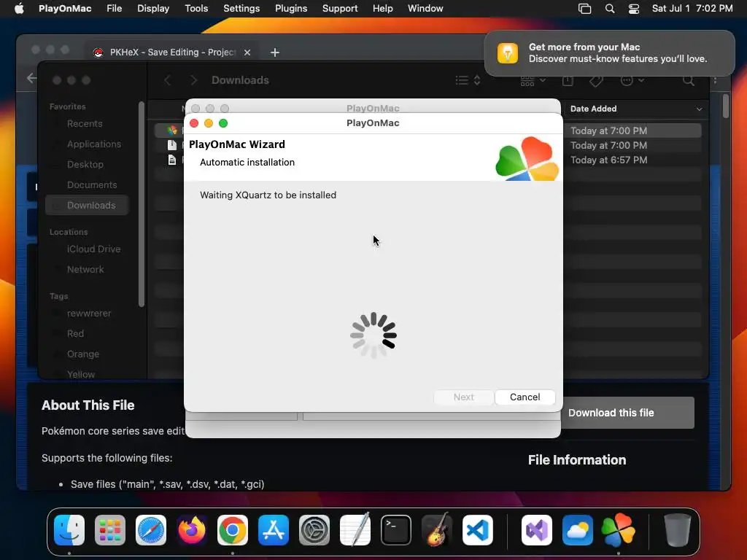Go back in Finder window

[x=168, y=80]
